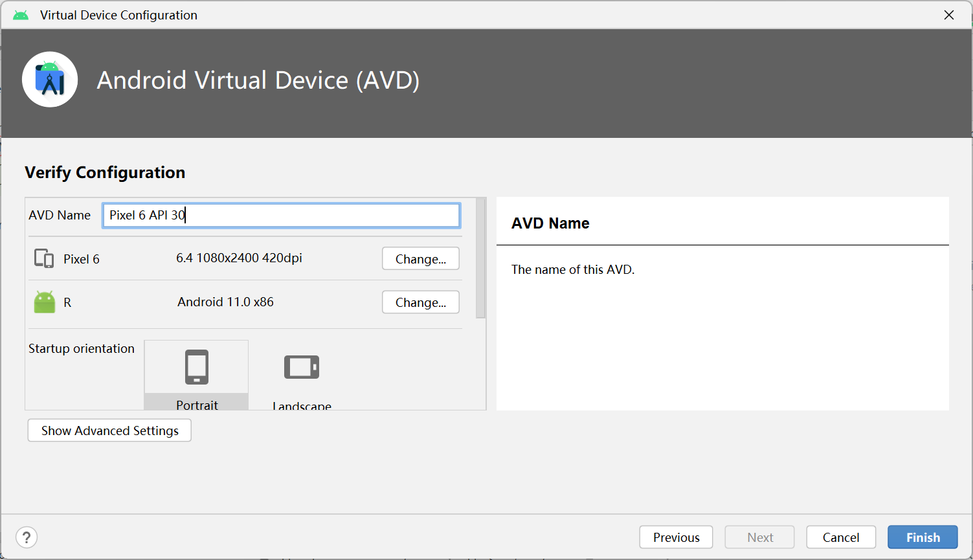Click the 'AVD Name' heading in help panel
The image size is (973, 560).
[x=550, y=223]
